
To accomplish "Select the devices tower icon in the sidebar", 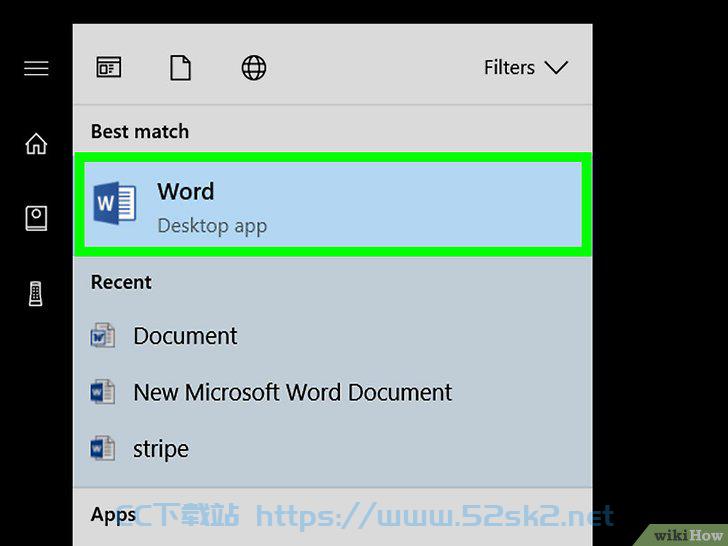I will (36, 293).
